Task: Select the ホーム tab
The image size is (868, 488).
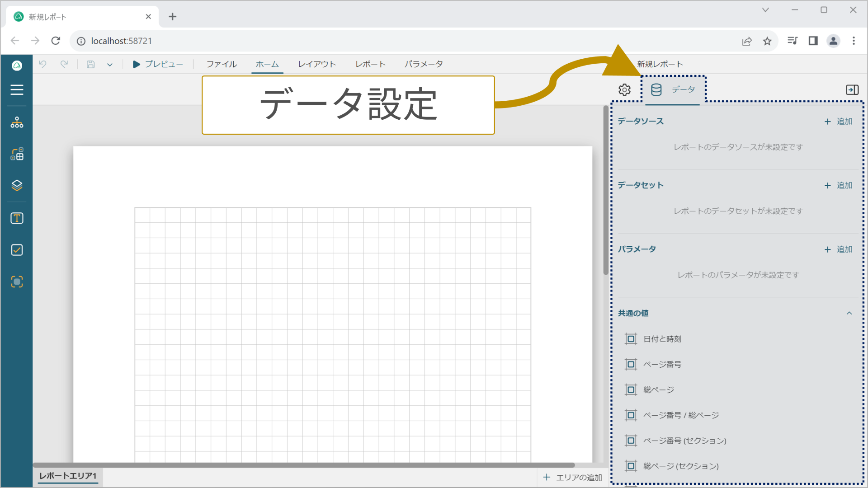Action: tap(267, 64)
